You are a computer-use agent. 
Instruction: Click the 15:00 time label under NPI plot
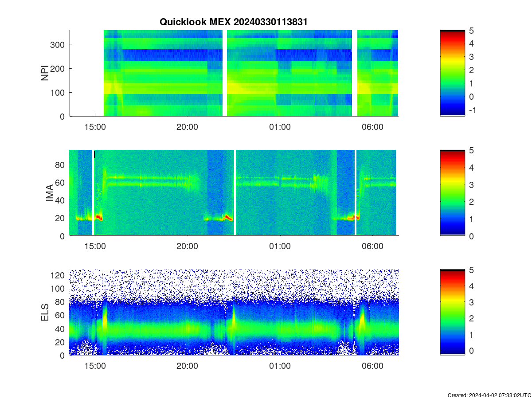point(95,127)
